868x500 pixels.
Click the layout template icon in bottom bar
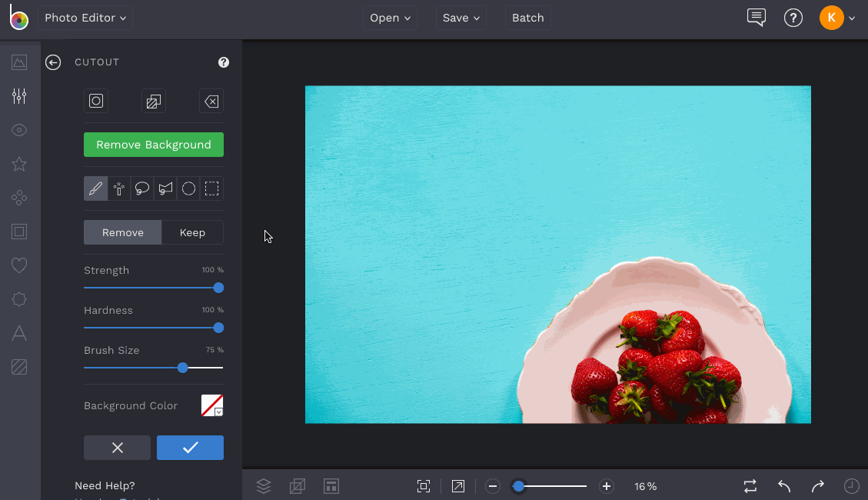coord(331,486)
